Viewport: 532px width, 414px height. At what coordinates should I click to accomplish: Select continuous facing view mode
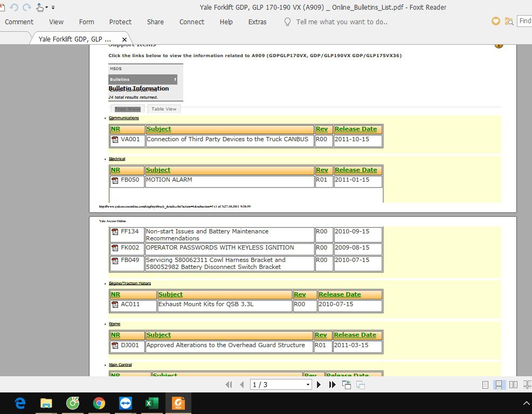(527, 384)
